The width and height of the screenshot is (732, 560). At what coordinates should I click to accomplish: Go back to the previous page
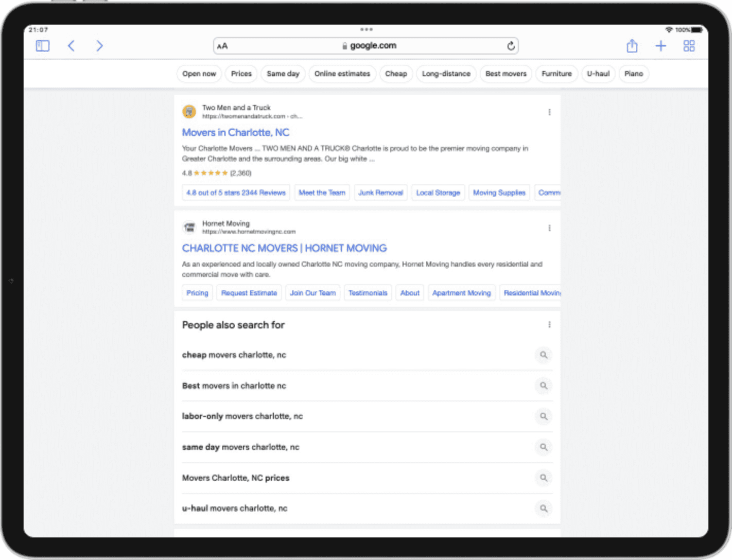pyautogui.click(x=71, y=46)
